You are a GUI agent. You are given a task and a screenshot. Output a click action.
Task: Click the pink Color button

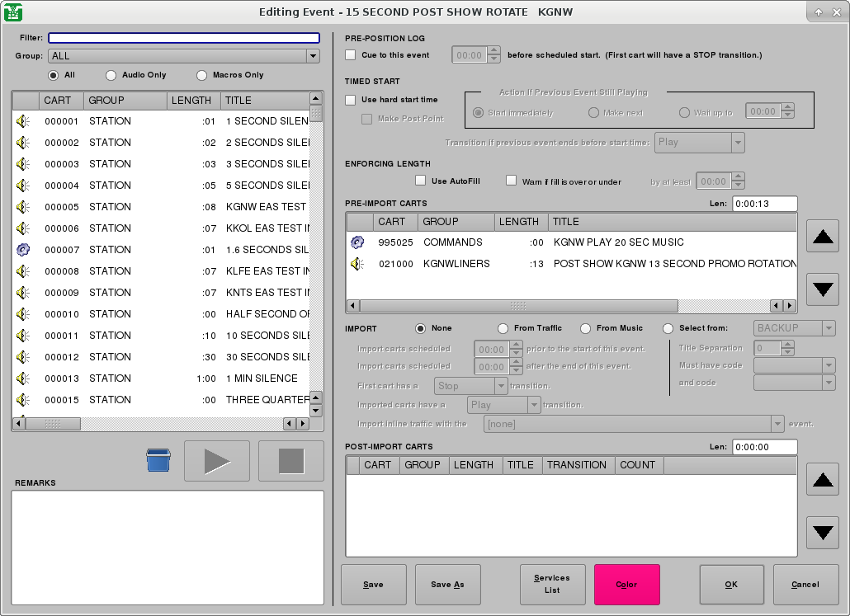tap(626, 584)
